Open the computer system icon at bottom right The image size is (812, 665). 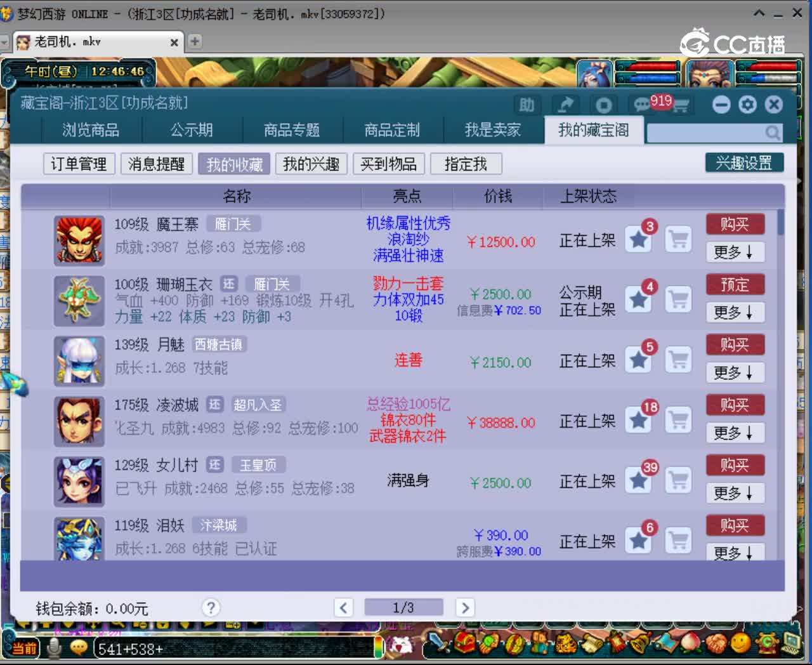[791, 644]
